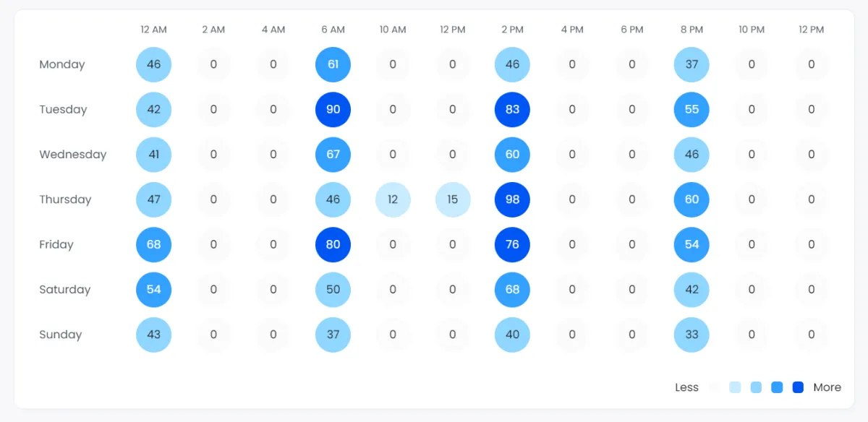Click Thursday 12 PM bubble showing 15
868x422 pixels.
click(453, 199)
